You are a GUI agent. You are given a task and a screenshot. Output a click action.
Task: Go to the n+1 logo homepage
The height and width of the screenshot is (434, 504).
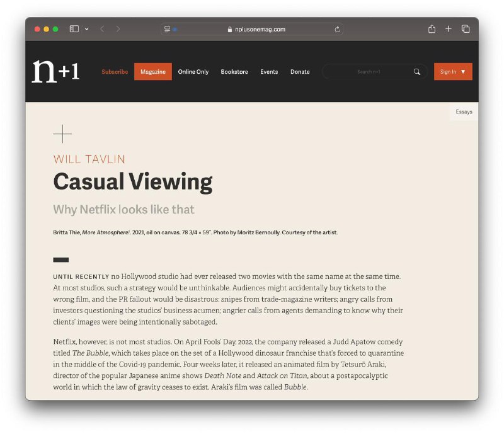point(55,71)
